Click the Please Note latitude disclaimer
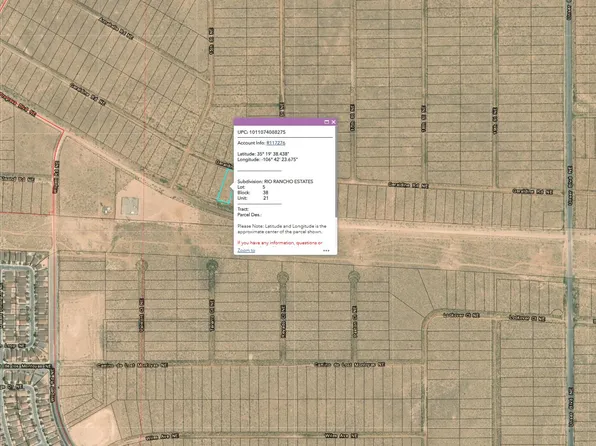The image size is (596, 446). coord(282,229)
